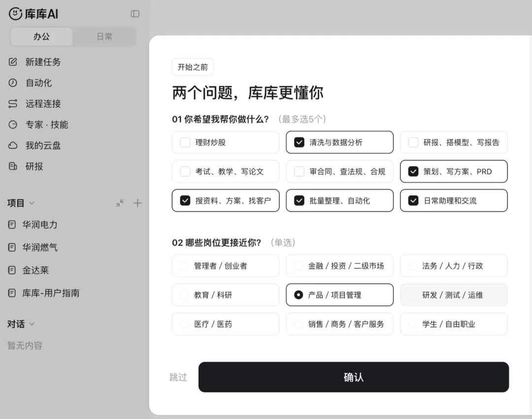This screenshot has height=419, width=532.
Task: Open the 华润电力 project
Action: tap(40, 225)
